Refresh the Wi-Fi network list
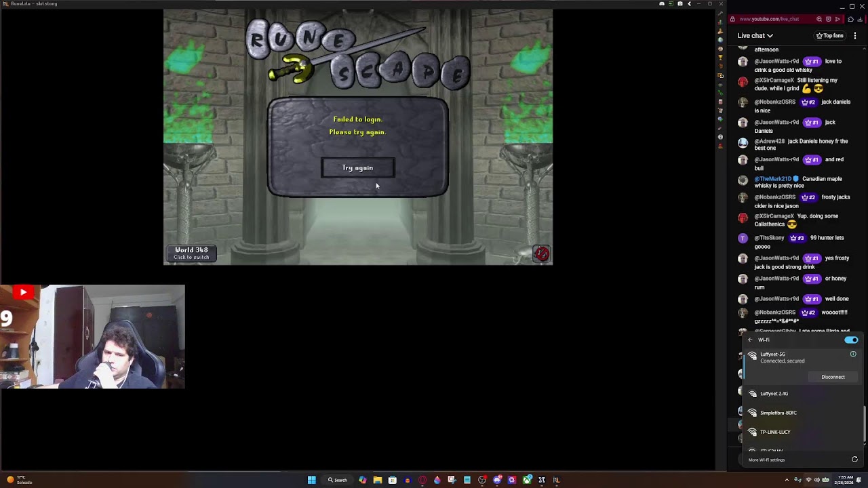The width and height of the screenshot is (868, 488). pos(854,460)
